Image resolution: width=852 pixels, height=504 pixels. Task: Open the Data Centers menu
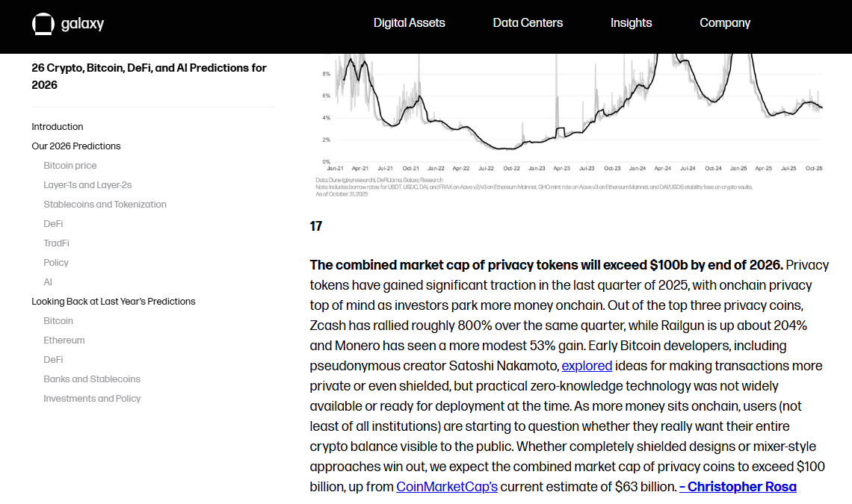pyautogui.click(x=527, y=23)
